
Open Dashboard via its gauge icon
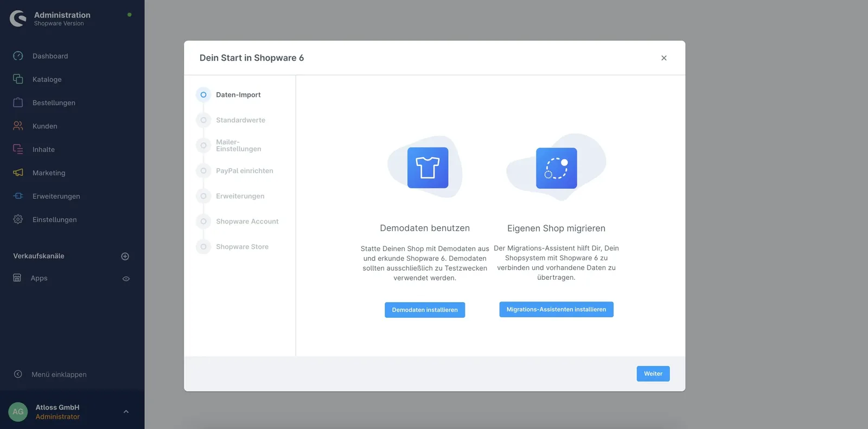18,56
